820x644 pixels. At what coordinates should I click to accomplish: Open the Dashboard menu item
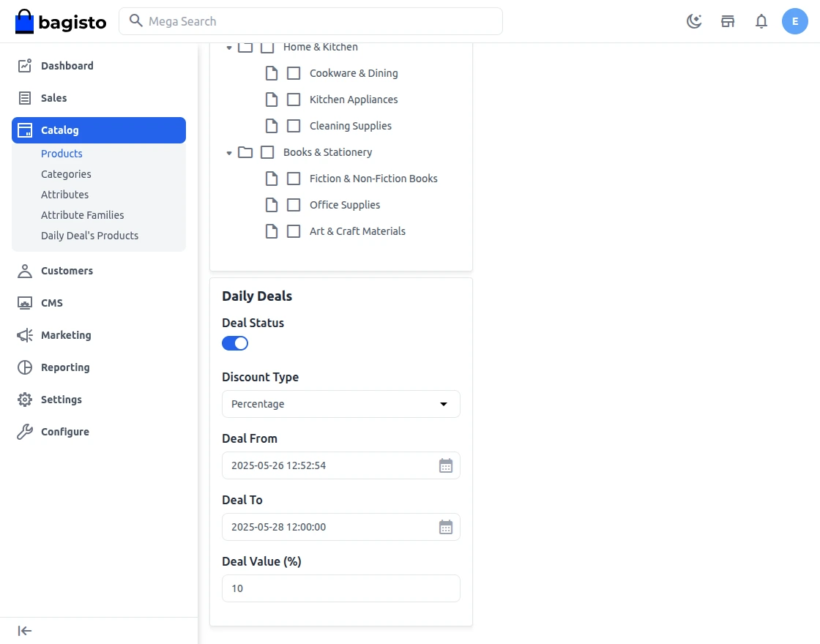click(x=67, y=66)
